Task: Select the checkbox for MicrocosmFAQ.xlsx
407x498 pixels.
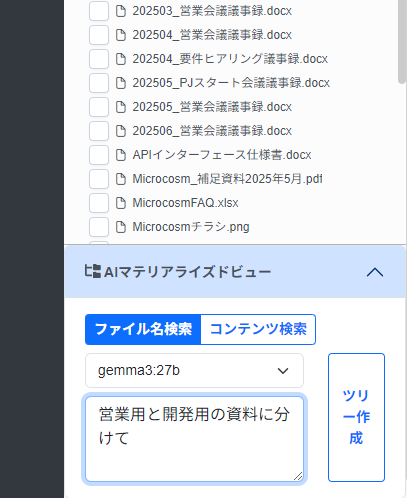Action: click(x=99, y=203)
